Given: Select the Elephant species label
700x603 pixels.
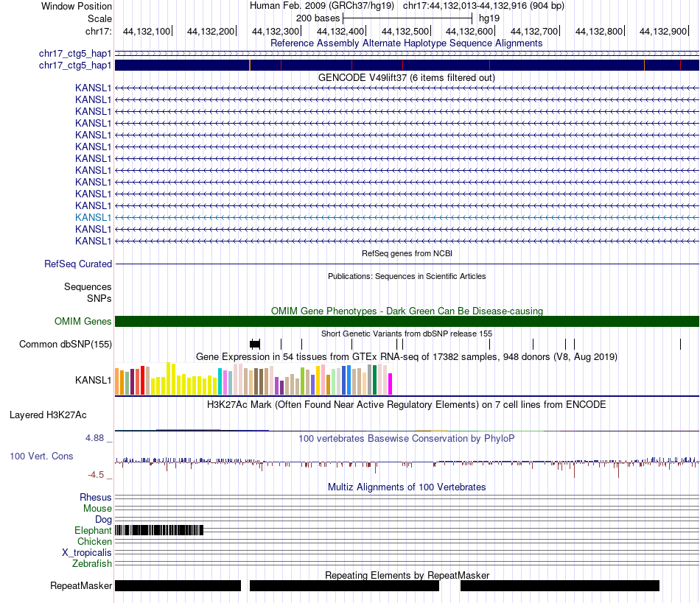Looking at the screenshot, I should point(93,531).
